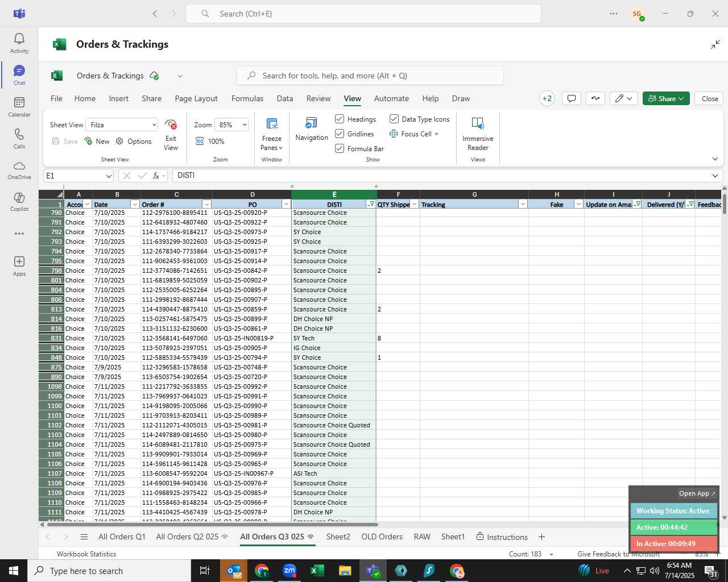Go back using the Teams back arrow
This screenshot has height=582, width=728.
155,14
